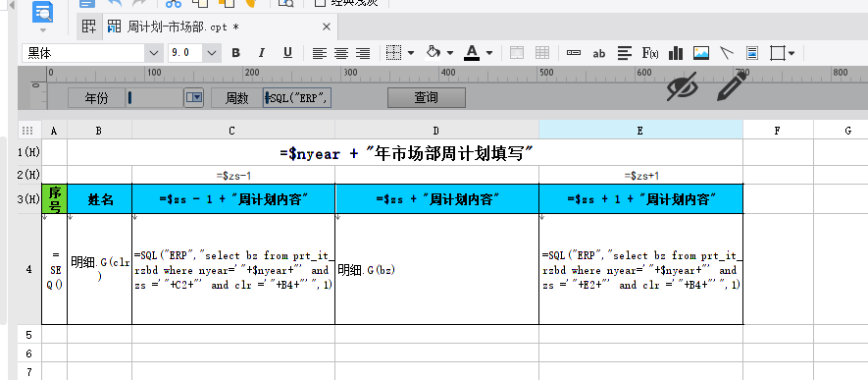Toggle underline formatting
The width and height of the screenshot is (868, 380).
[x=287, y=53]
